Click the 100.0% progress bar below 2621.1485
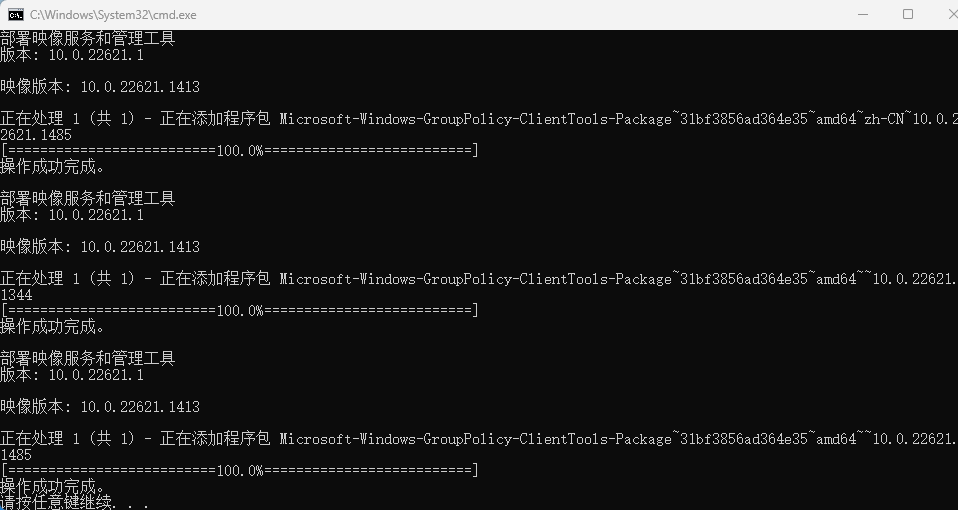This screenshot has height=510, width=958. (x=240, y=150)
